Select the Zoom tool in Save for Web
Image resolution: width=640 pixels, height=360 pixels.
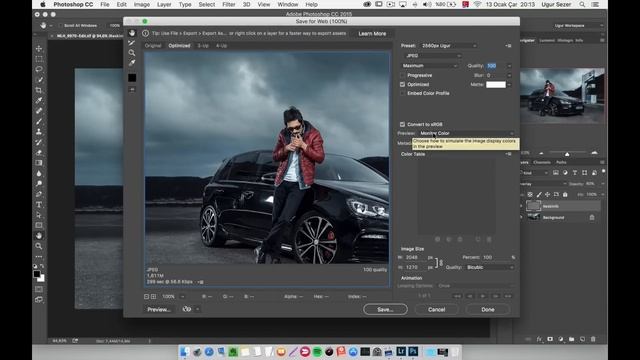132,53
